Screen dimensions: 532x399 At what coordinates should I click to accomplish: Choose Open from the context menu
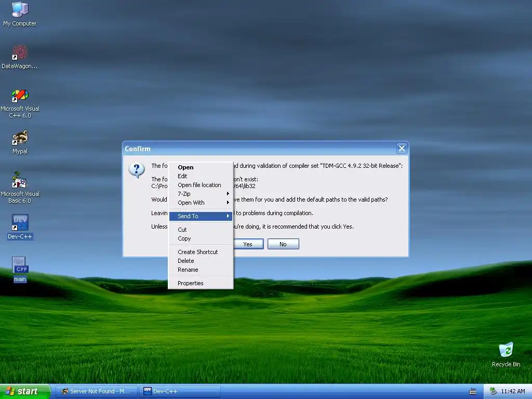(201, 167)
